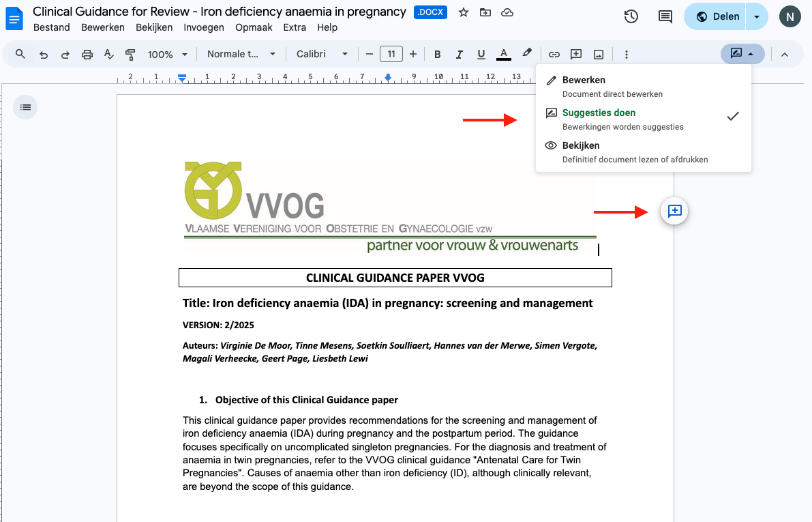Choose a highlight color
Viewport: 812px width, 522px height.
[x=526, y=54]
